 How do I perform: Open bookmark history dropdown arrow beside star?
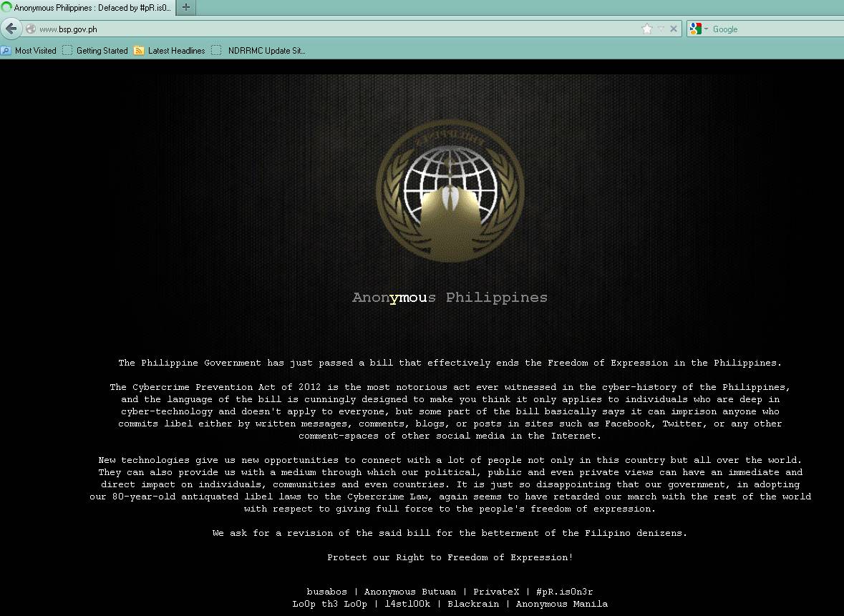661,29
